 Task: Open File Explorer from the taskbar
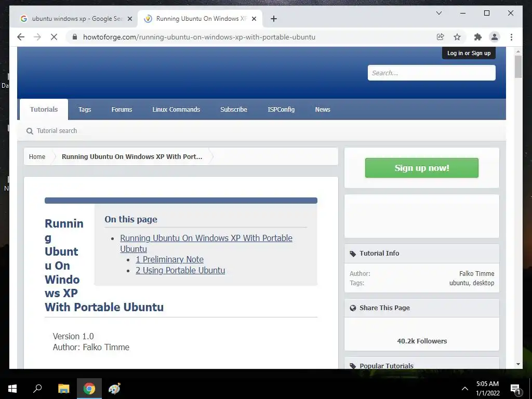(63, 389)
